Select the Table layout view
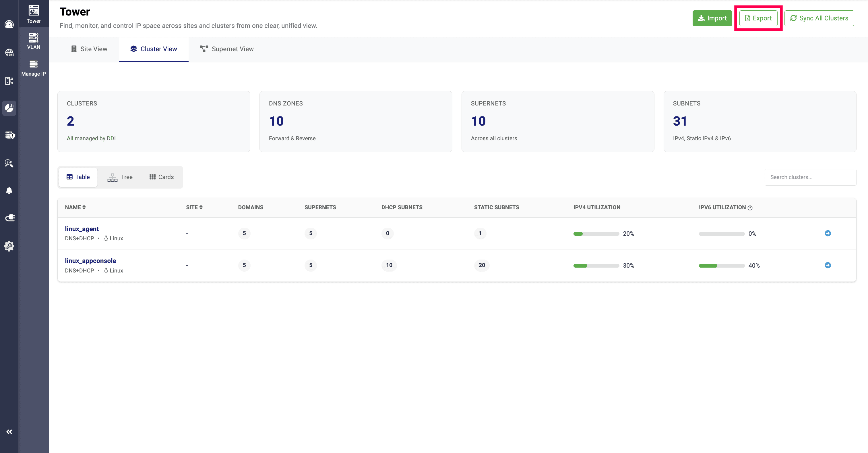 78,177
